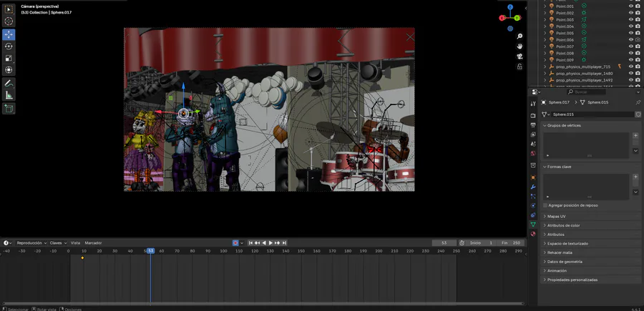Hide Point.004 in viewport with eye icon
The width and height of the screenshot is (644, 311).
click(631, 26)
